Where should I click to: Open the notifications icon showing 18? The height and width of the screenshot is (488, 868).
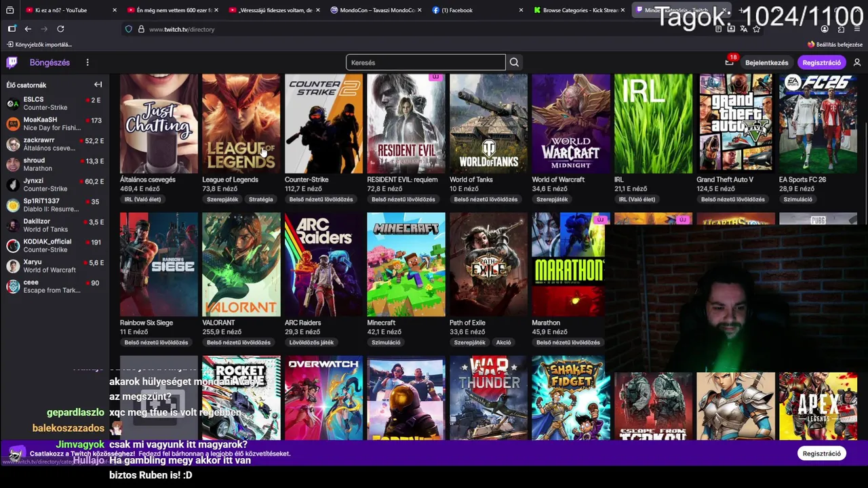tap(730, 62)
